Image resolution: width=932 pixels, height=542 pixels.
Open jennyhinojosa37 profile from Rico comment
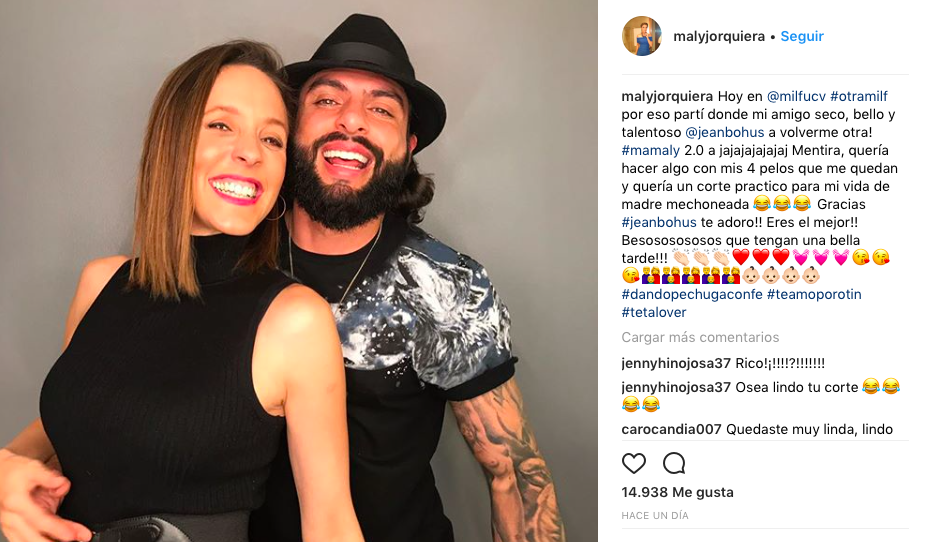point(676,363)
